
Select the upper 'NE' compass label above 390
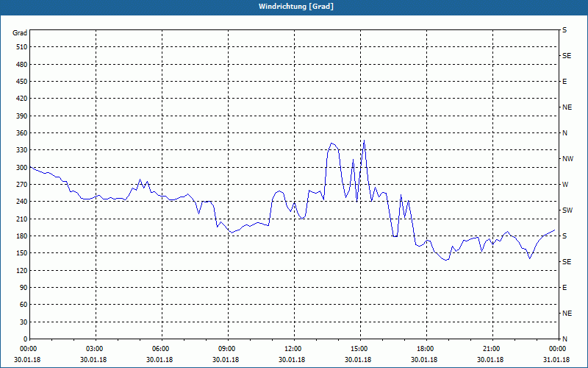pyautogui.click(x=567, y=107)
